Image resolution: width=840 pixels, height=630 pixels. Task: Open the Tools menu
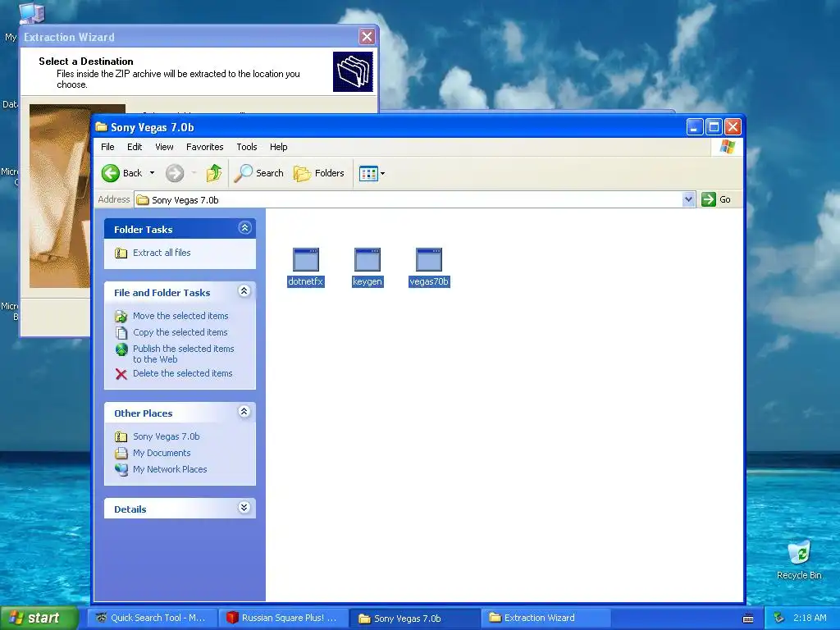pyautogui.click(x=246, y=147)
